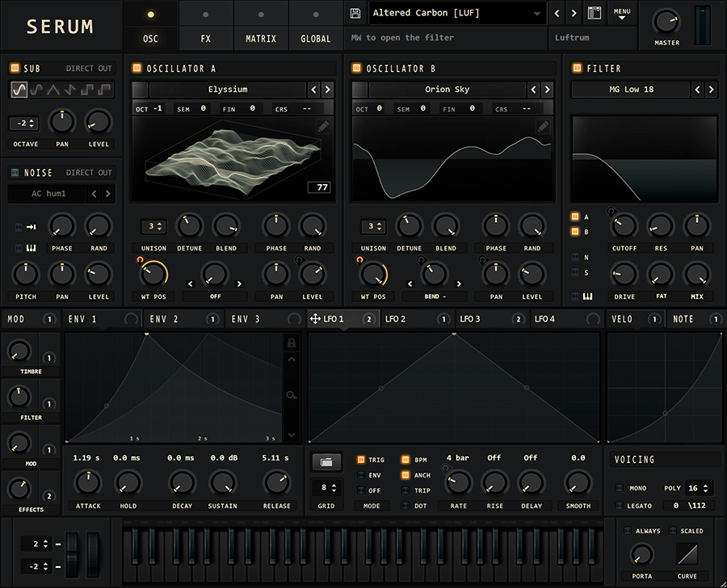This screenshot has width=727, height=588.
Task: Select the rounded sine sub waveform
Action: click(36, 90)
